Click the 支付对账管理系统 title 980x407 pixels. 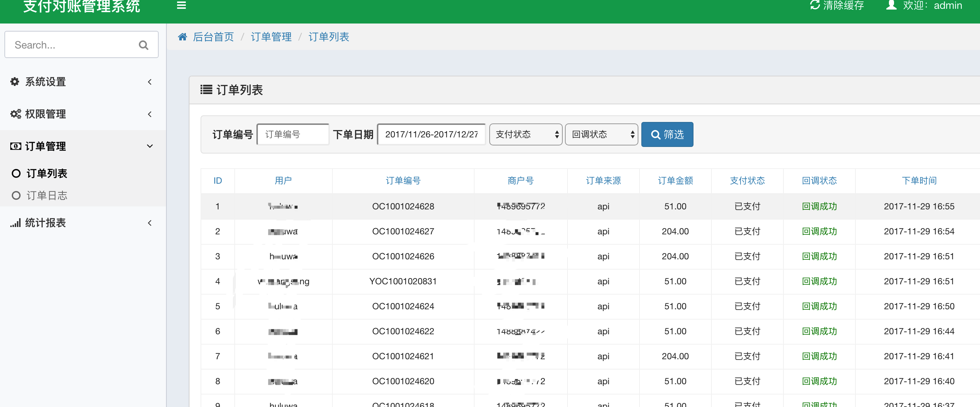click(82, 6)
